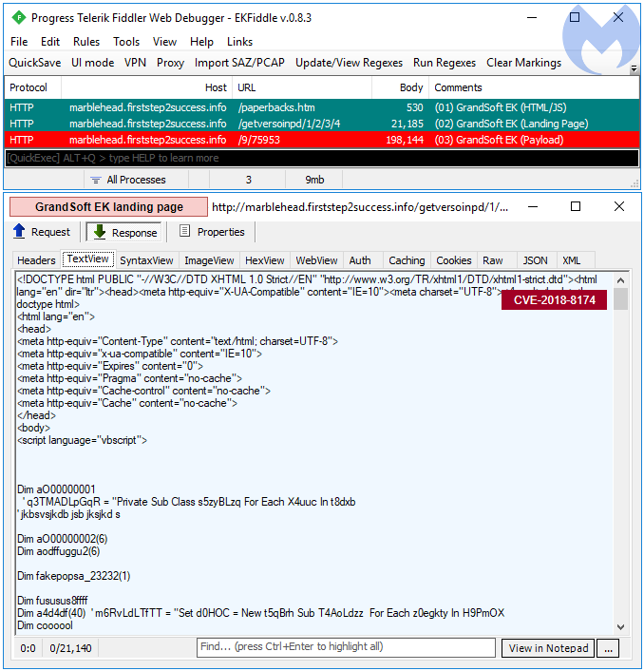This screenshot has height=671, width=644.
Task: Click the scroll down arrow in TextView
Action: 620,627
